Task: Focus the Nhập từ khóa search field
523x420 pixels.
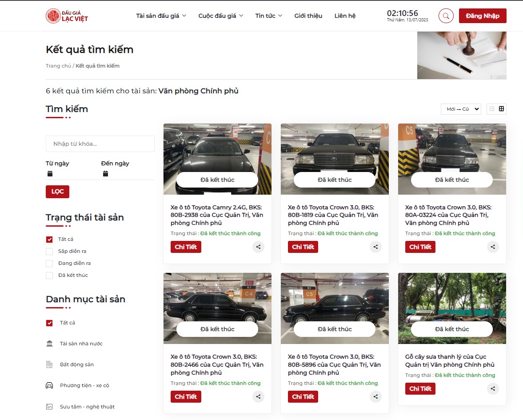Action: pyautogui.click(x=100, y=144)
